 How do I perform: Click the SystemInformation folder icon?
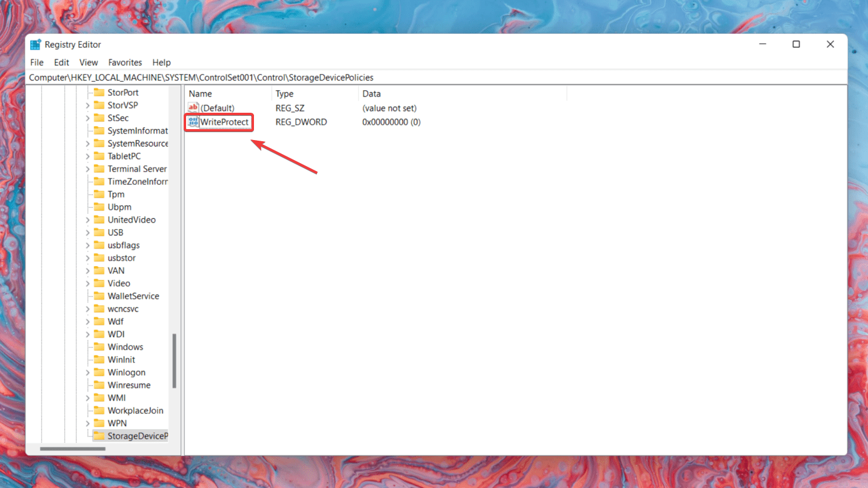pos(99,130)
